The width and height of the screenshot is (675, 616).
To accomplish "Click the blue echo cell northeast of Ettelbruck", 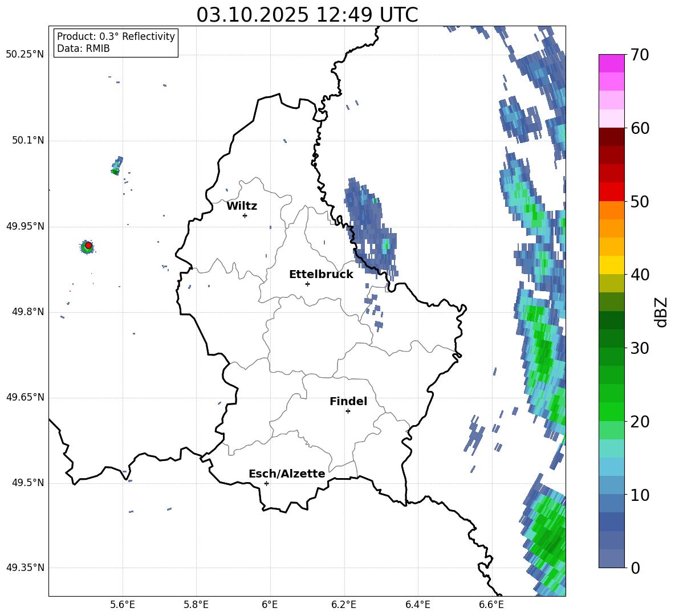I will click(370, 228).
